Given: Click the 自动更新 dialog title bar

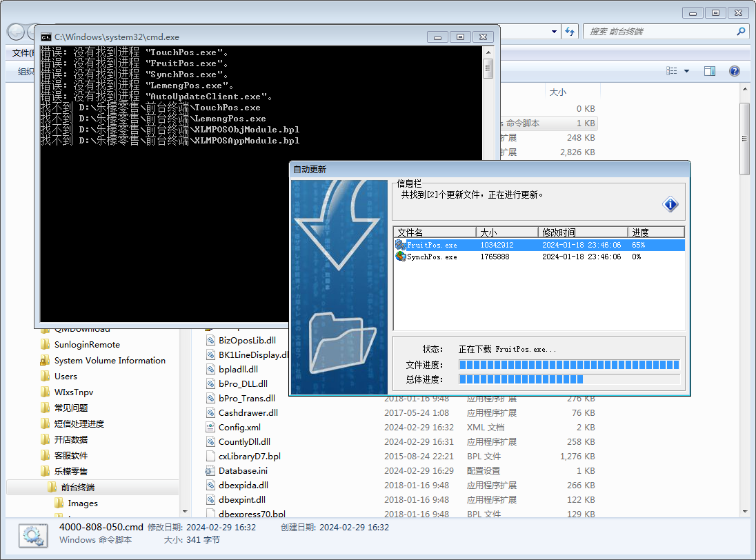Looking at the screenshot, I should [489, 170].
